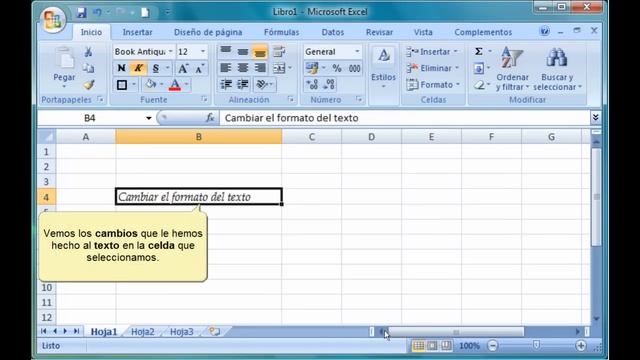Viewport: 640px width, 360px height.
Task: Switch to the Fórmulas tab
Action: click(281, 32)
